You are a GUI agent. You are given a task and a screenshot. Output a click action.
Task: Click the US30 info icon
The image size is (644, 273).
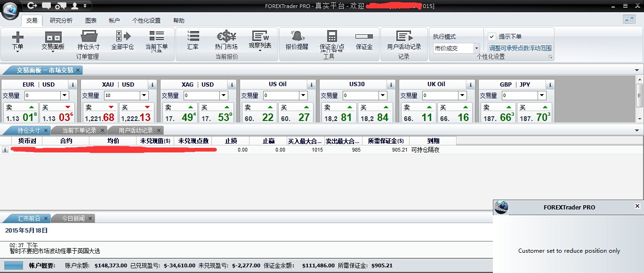(390, 85)
